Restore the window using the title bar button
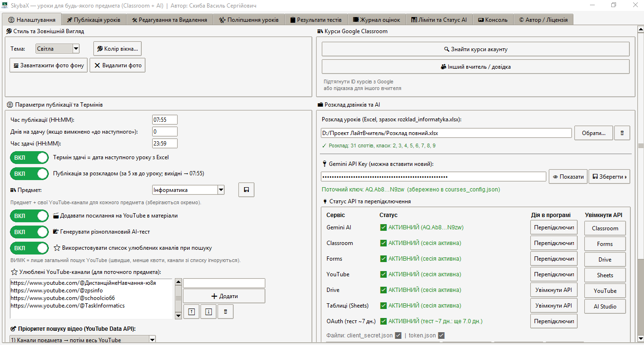Screen dimensions: 644x345 tap(614, 5)
